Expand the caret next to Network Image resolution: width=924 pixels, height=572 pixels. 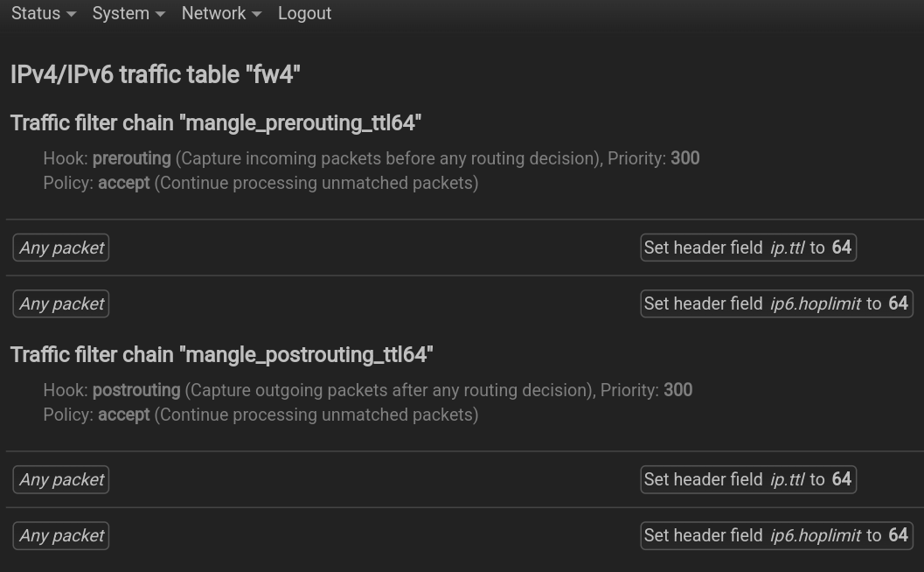256,14
